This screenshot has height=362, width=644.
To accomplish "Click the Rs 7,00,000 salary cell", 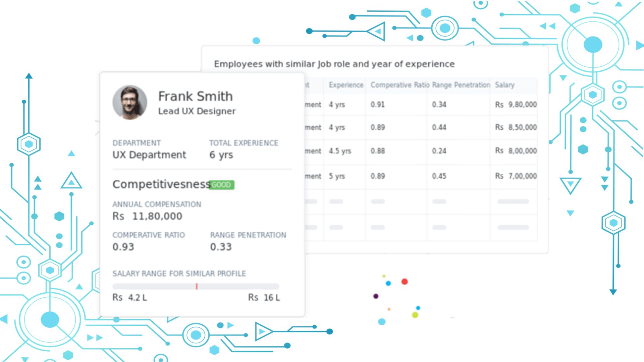I will pos(516,176).
